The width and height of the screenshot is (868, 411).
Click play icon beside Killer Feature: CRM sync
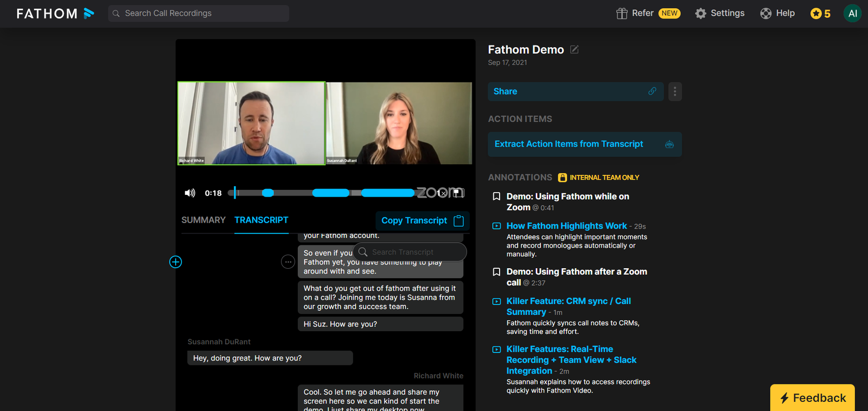pos(496,301)
